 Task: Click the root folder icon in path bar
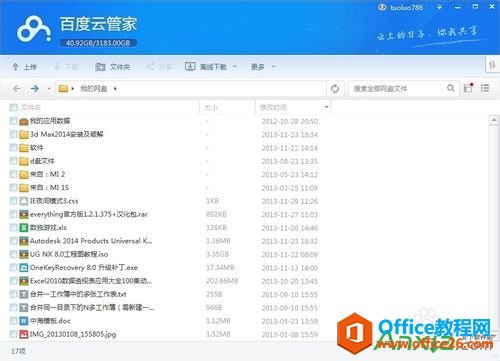63,89
